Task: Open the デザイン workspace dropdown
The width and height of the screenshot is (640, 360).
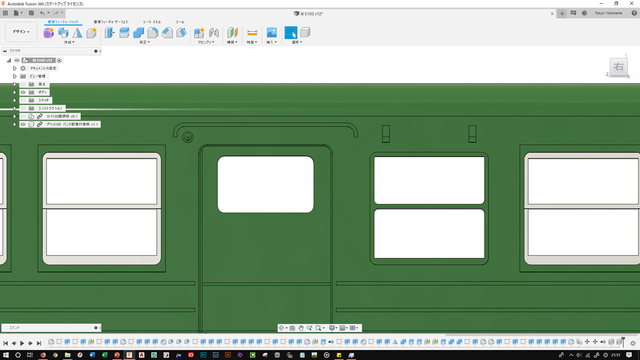Action: (21, 31)
